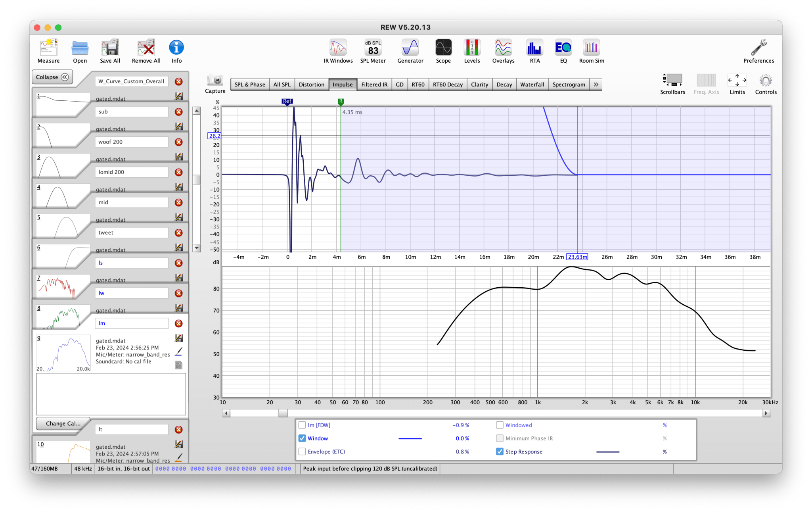812x513 pixels.
Task: Click the action icon beside measurement 1 gated.mdat
Action: (x=179, y=96)
